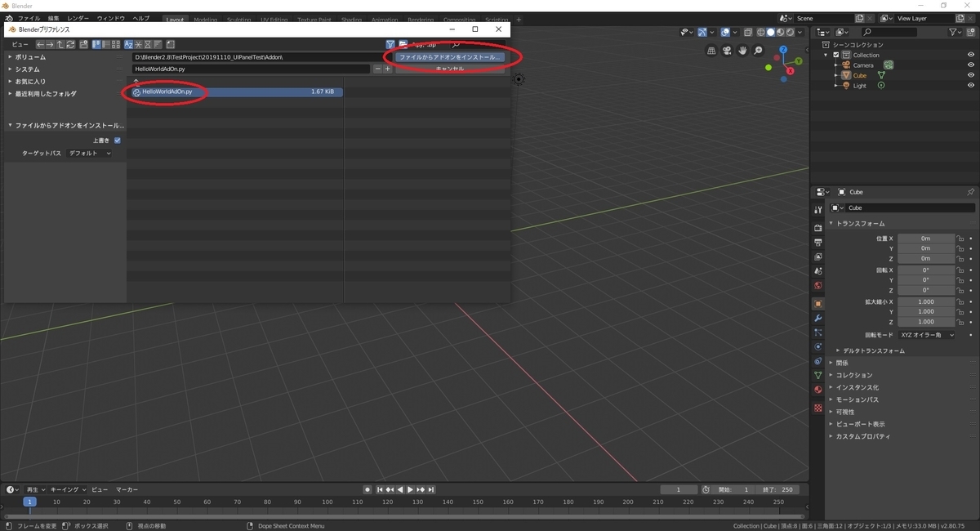Click the cancel button in file browser

click(449, 69)
